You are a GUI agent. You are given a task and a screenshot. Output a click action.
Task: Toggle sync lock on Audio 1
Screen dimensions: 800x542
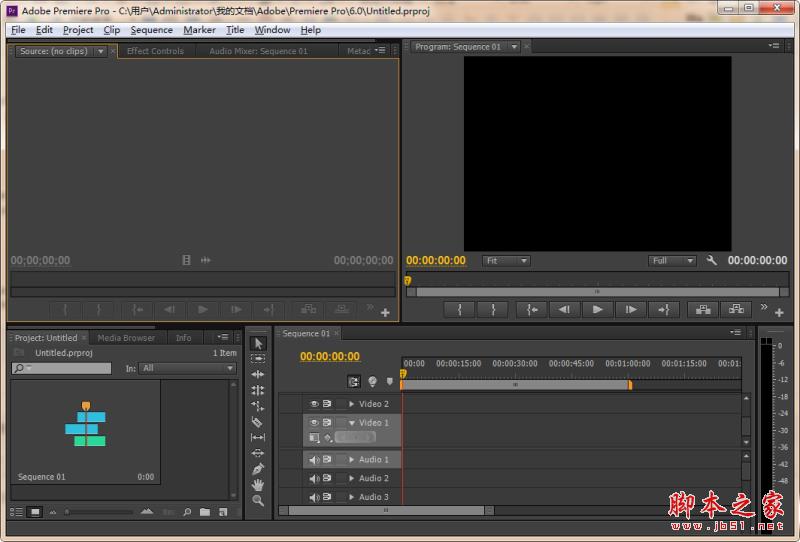[327, 459]
